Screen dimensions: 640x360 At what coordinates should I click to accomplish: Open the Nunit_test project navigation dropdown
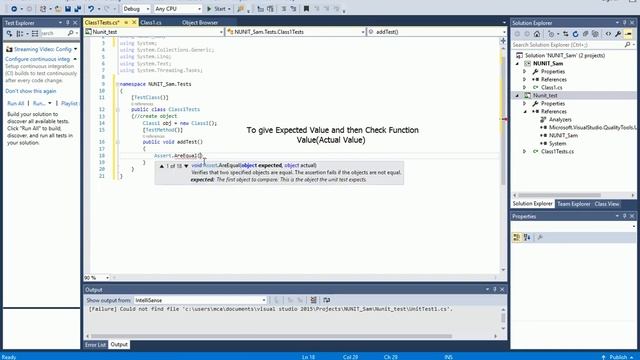(x=154, y=32)
